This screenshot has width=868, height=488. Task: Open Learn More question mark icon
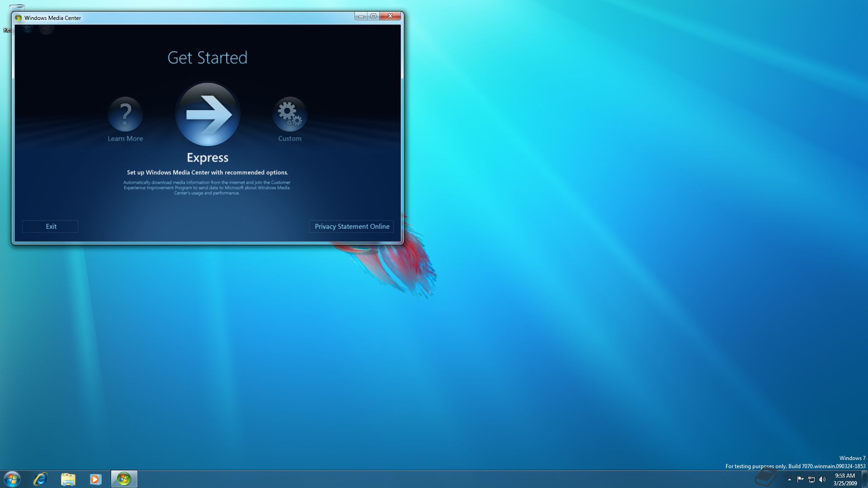[x=125, y=114]
